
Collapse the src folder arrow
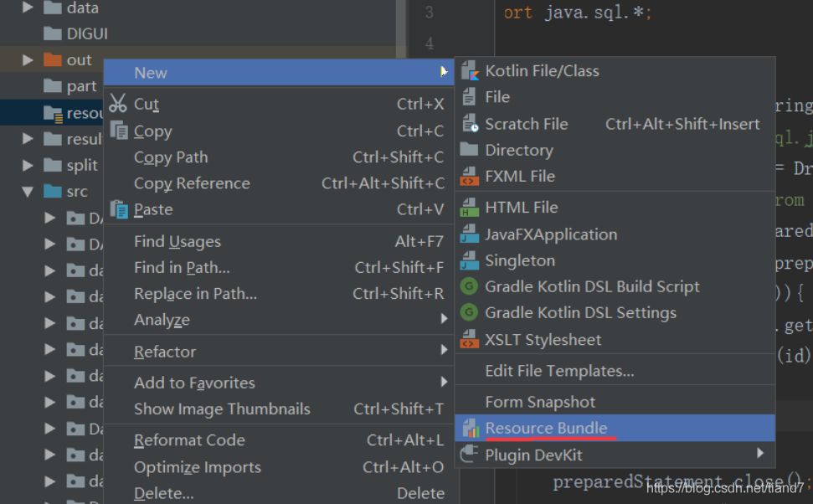(28, 192)
